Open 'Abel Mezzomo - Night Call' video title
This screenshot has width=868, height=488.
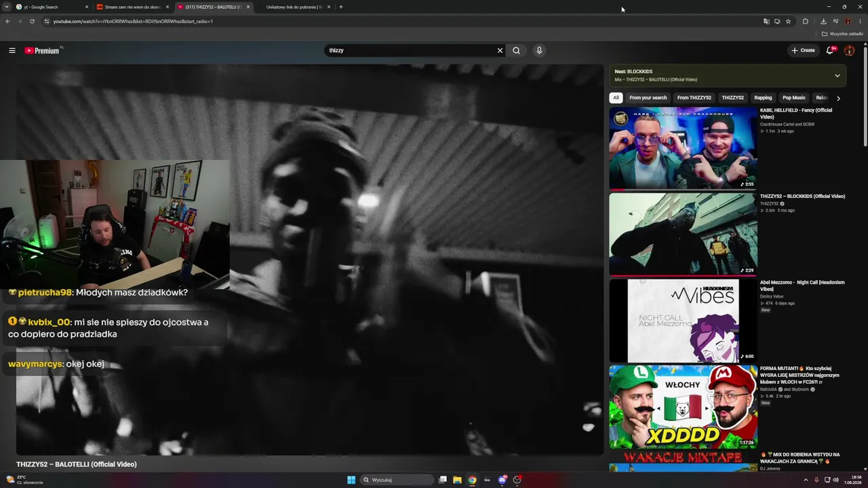[802, 285]
